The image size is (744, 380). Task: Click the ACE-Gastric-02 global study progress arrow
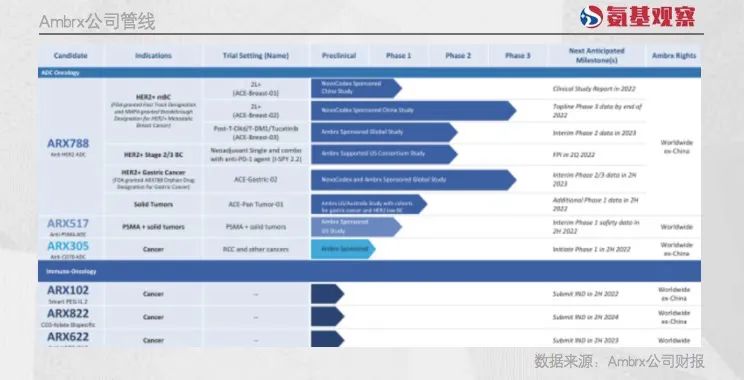click(413, 180)
